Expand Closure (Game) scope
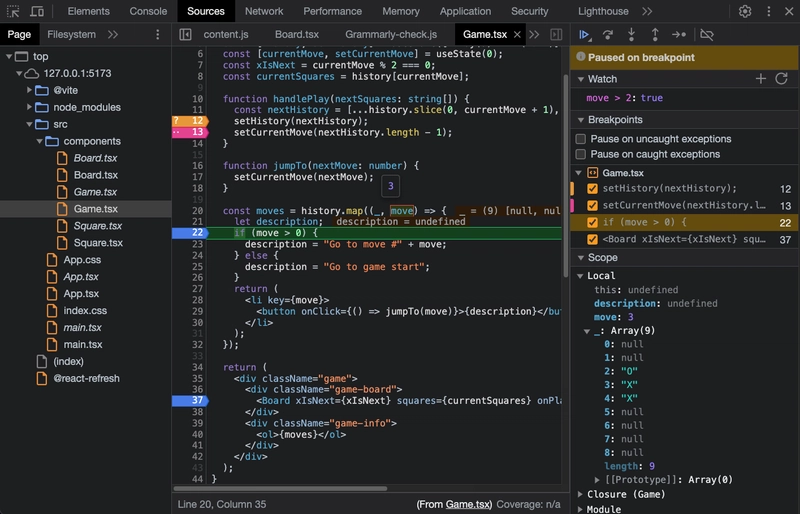This screenshot has width=800, height=514. (581, 494)
